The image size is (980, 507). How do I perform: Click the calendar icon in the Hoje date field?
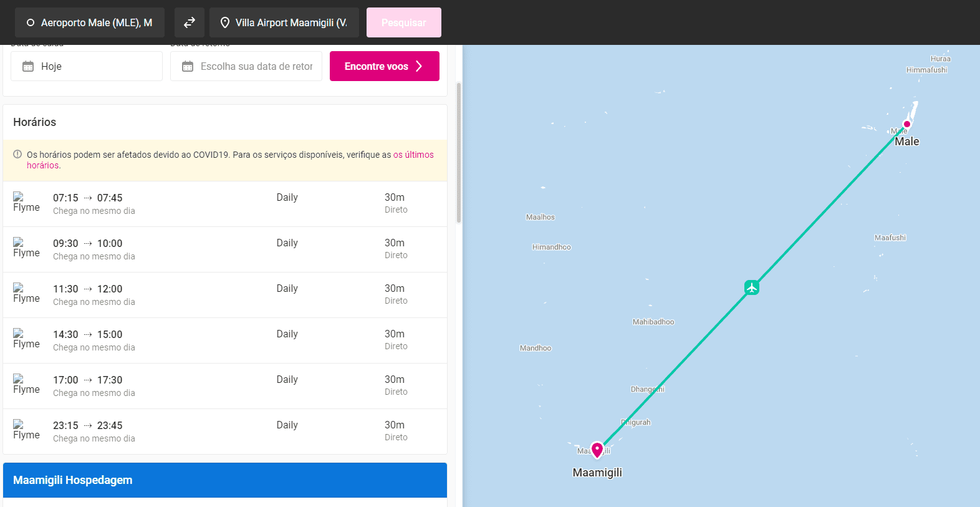(x=28, y=66)
